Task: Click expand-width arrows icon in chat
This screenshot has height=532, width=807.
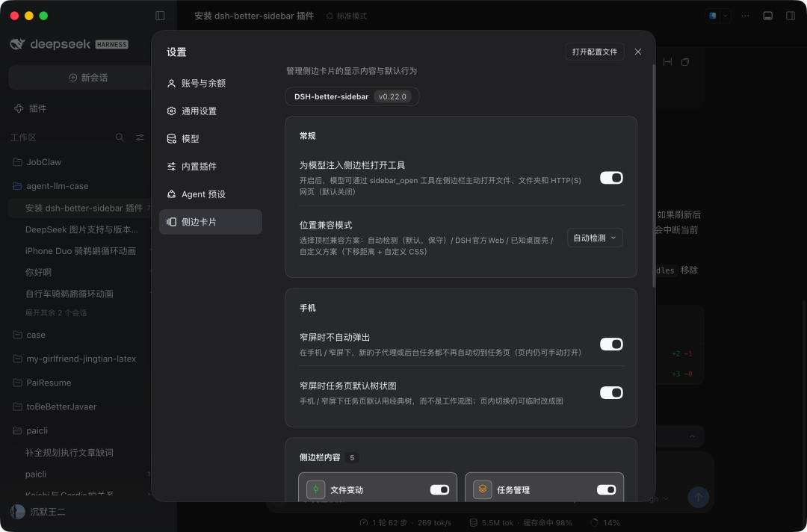Action: click(667, 62)
